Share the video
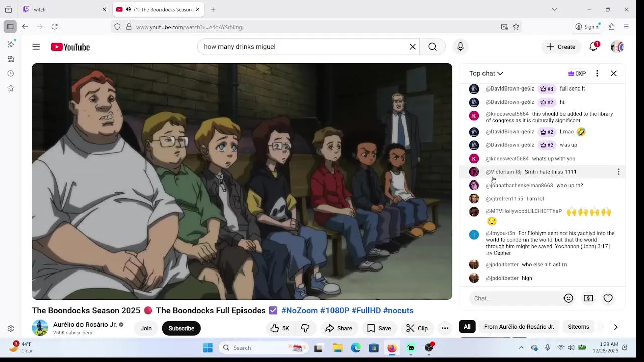644x362 pixels. click(x=339, y=328)
